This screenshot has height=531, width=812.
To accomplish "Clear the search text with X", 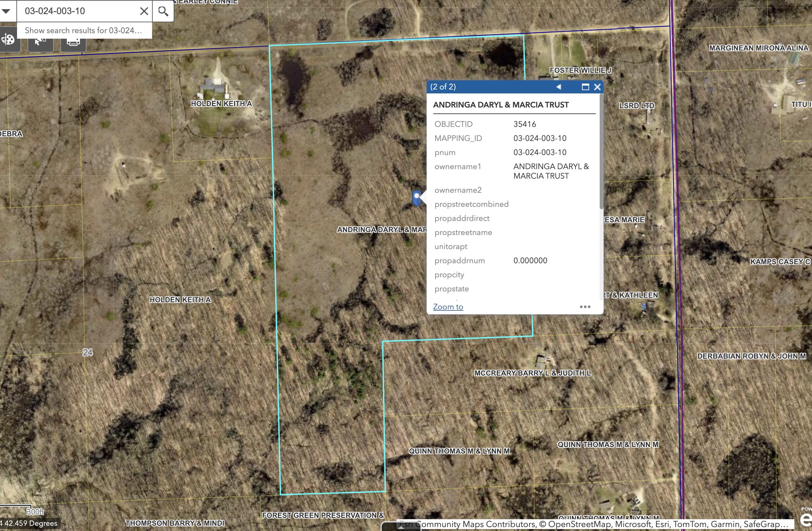I will pos(144,11).
